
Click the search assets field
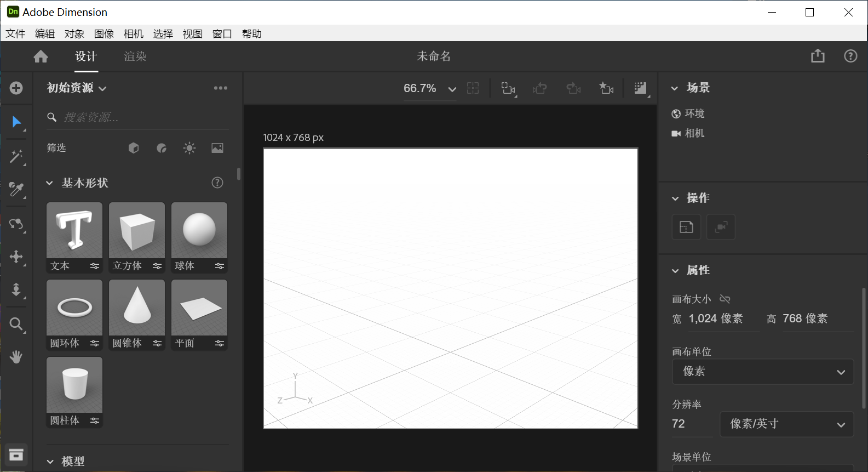138,117
